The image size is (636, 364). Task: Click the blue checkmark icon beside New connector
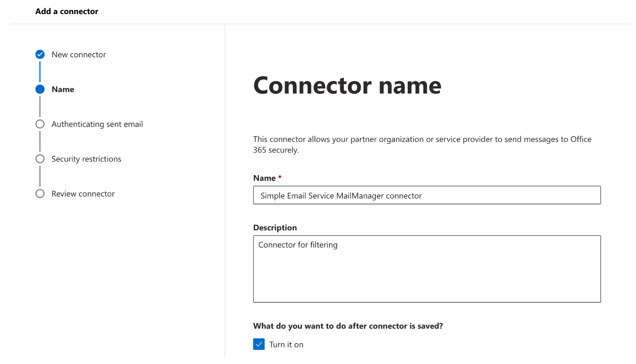(40, 54)
